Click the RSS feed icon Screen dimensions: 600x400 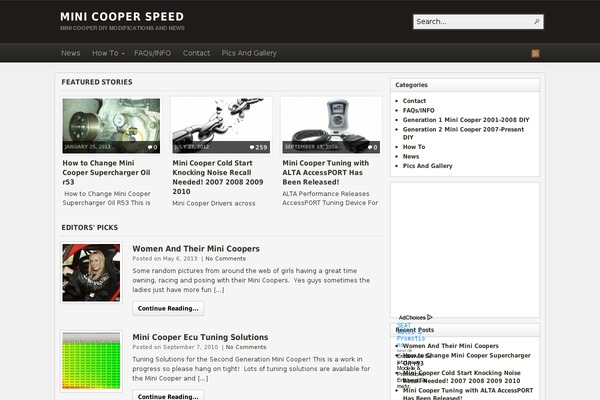(x=535, y=53)
